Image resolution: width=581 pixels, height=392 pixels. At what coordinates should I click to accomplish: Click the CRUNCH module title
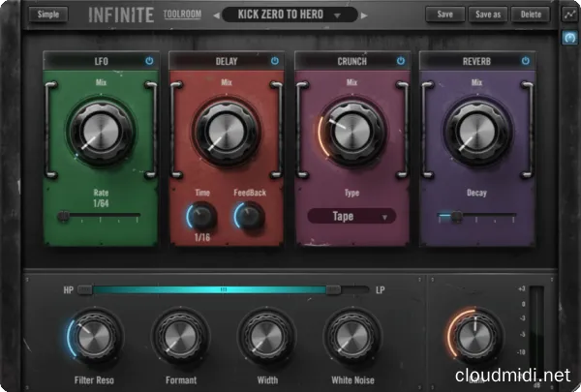(x=352, y=61)
